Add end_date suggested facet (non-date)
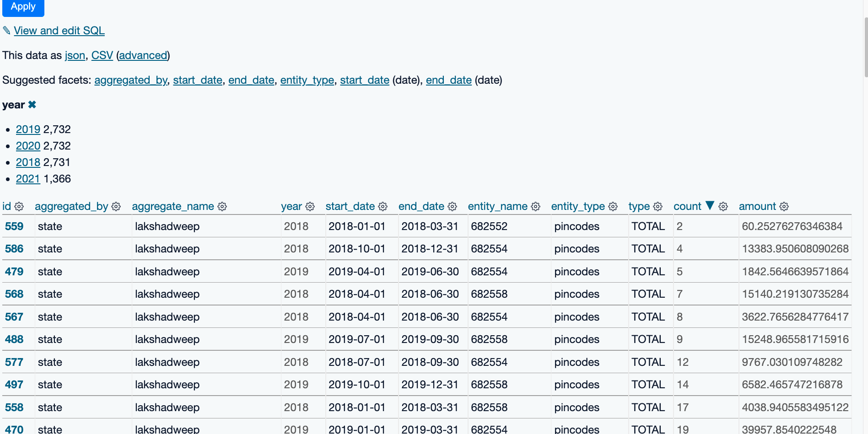868x434 pixels. pyautogui.click(x=251, y=80)
